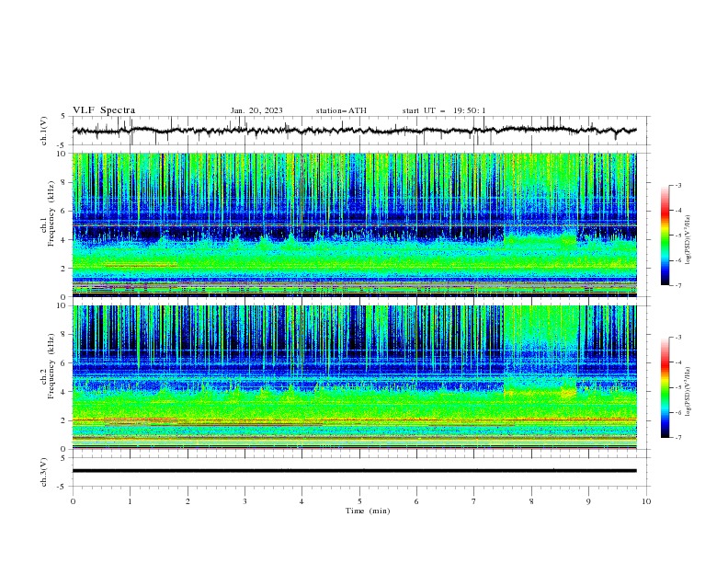Click the ch.1 color bar's log(PSD) label
The height and width of the screenshot is (563, 728).
coord(688,240)
